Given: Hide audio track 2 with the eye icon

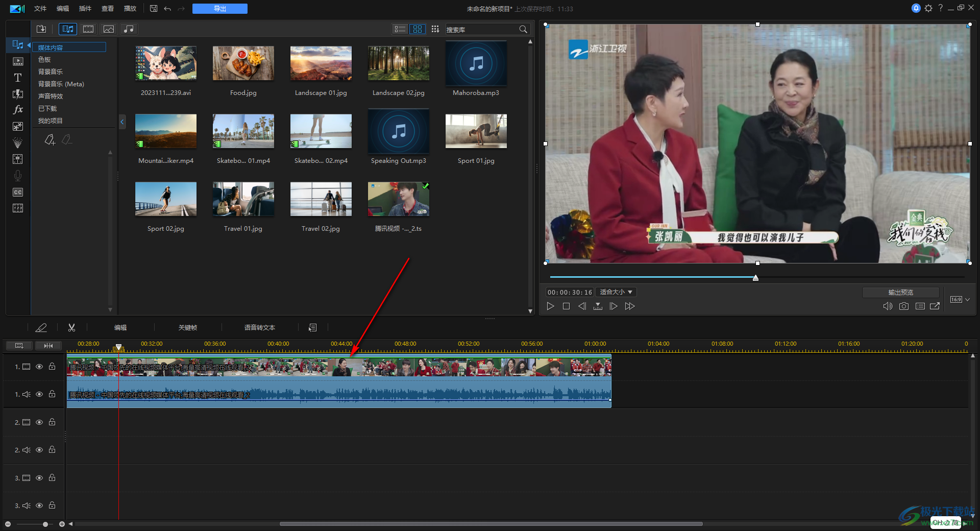Looking at the screenshot, I should pyautogui.click(x=39, y=450).
